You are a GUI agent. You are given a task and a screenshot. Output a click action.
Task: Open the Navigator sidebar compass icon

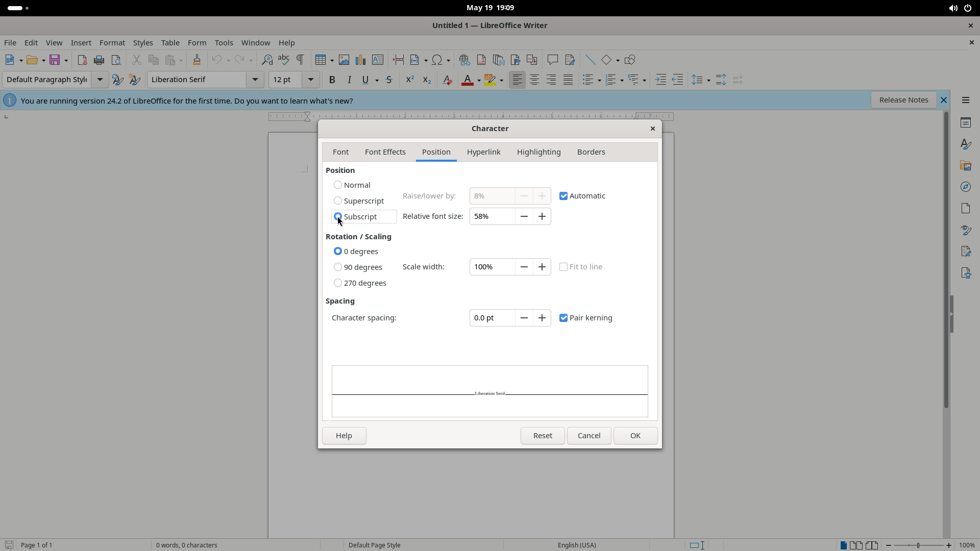tap(965, 187)
